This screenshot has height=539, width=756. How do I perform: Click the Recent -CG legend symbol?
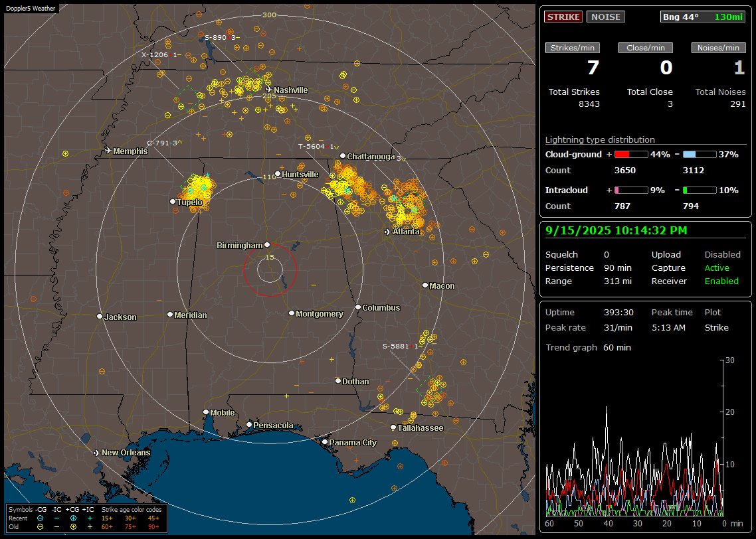(x=40, y=518)
